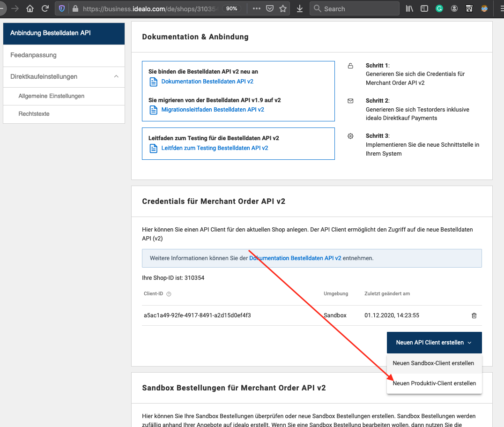Focus the browser Search box

coord(355,9)
